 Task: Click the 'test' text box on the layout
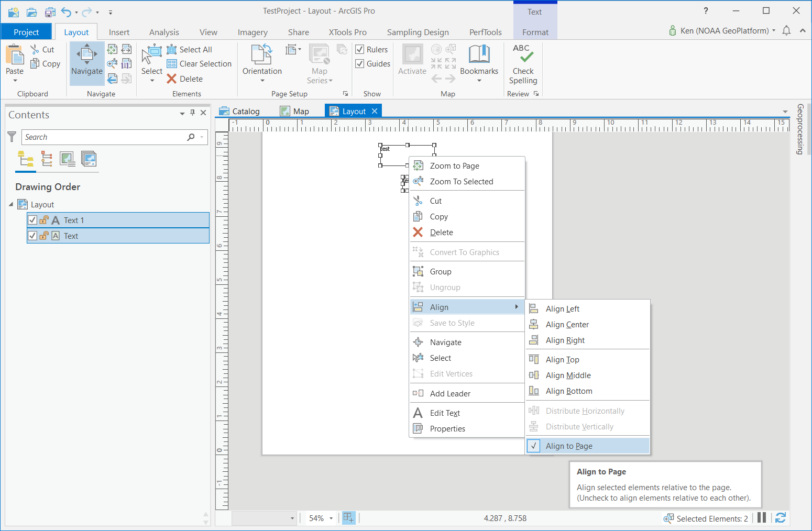(407, 156)
